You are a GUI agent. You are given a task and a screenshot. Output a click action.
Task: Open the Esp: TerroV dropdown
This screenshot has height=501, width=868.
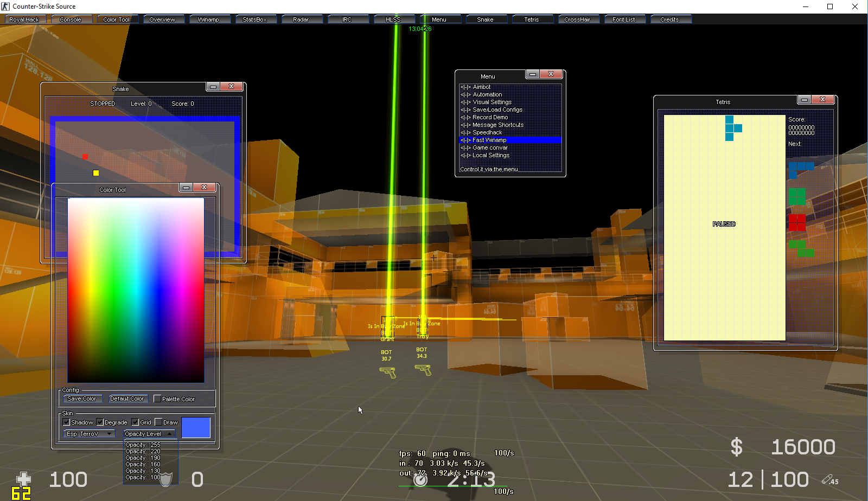coord(89,434)
